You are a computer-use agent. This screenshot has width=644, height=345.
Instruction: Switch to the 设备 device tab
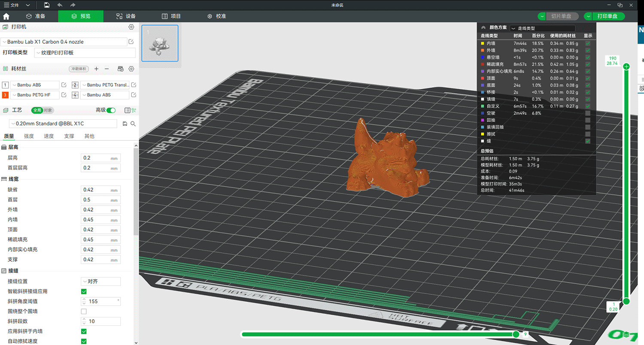(126, 16)
